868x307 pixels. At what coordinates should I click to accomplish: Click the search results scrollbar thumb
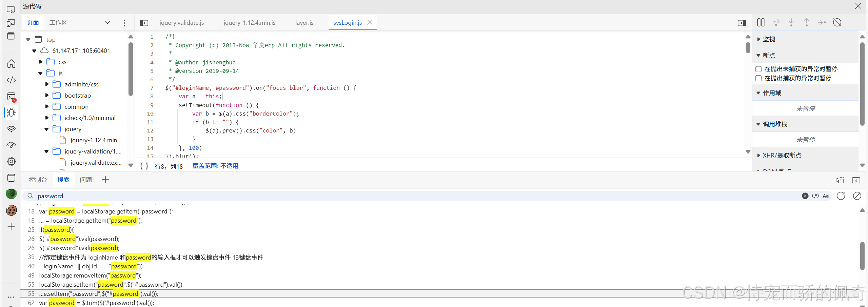tap(862, 256)
